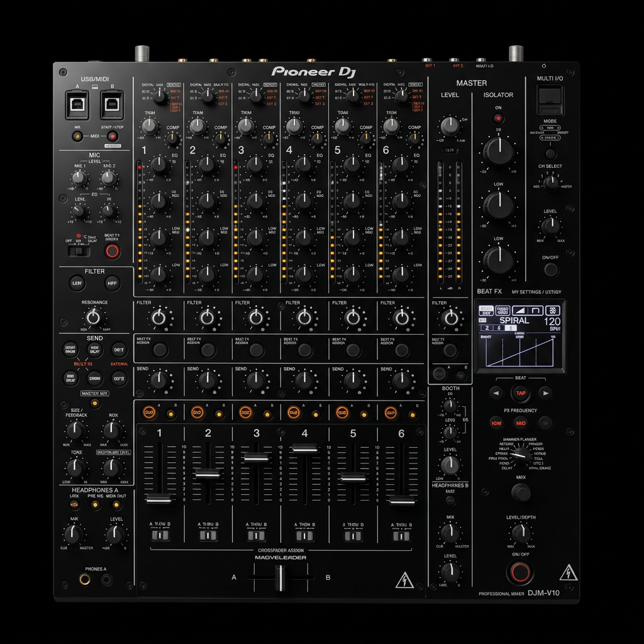Screen dimensions: 644x644
Task: Push the red ring button in MIC section
Action: click(112, 250)
